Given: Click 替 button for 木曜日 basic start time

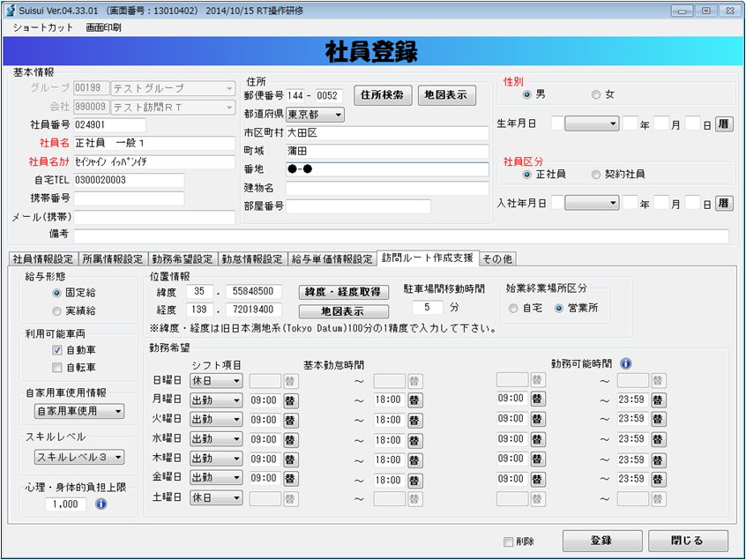Looking at the screenshot, I should pyautogui.click(x=290, y=459).
